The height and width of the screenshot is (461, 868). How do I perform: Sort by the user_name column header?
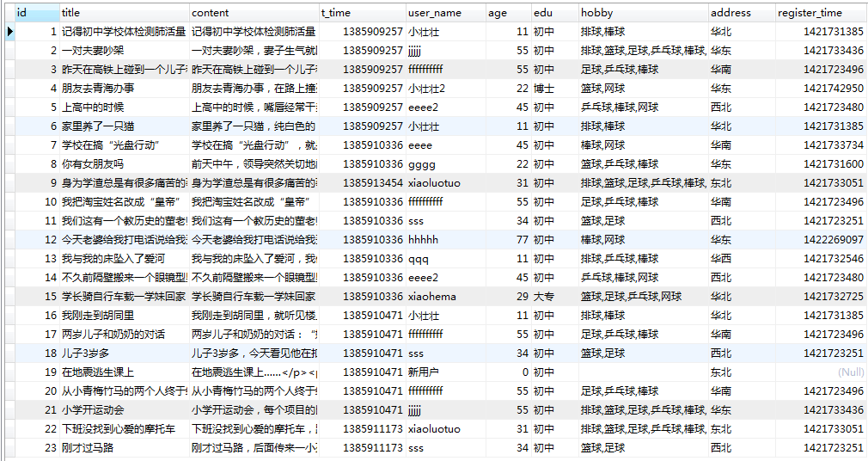(x=444, y=13)
